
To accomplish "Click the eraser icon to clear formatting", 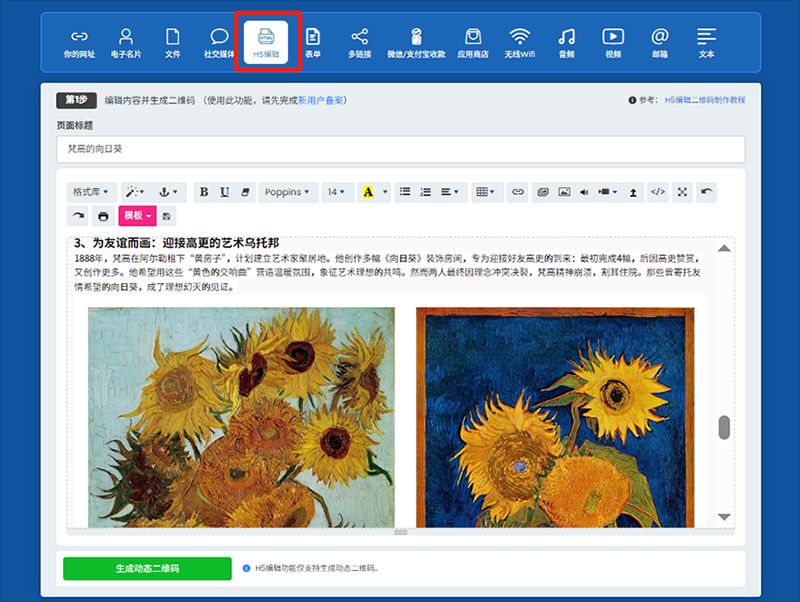I will click(x=244, y=192).
